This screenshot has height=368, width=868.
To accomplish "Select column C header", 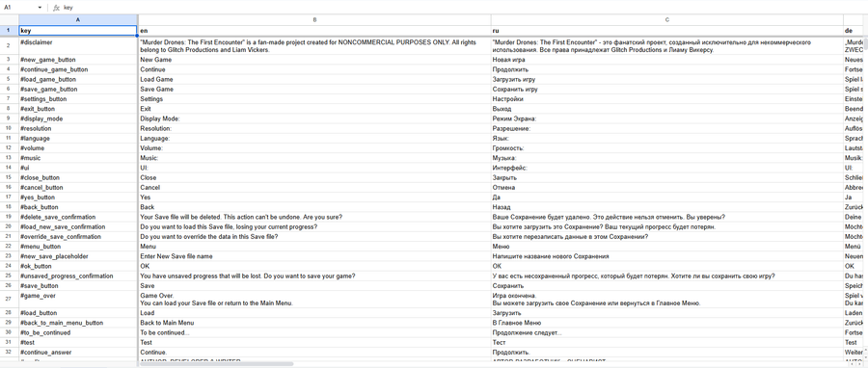I will click(x=666, y=20).
